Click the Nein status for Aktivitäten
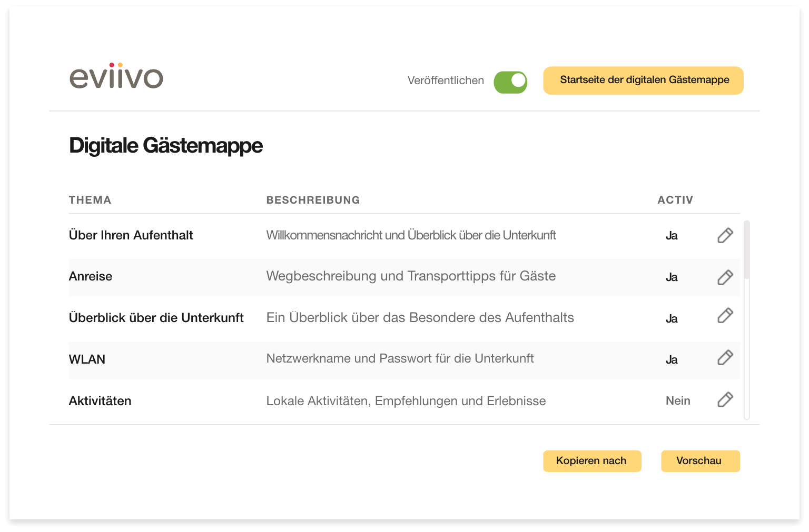 coord(678,401)
